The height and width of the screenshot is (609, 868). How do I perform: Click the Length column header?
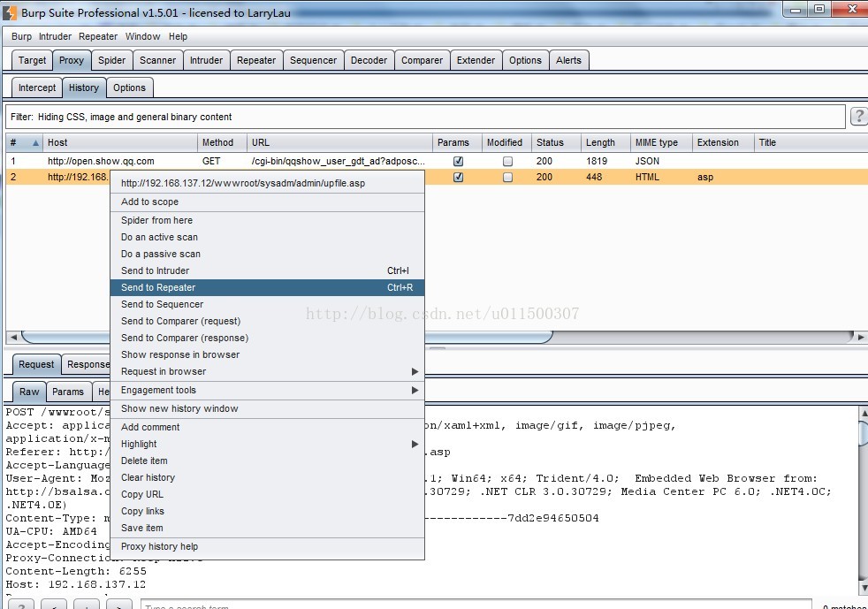click(605, 143)
